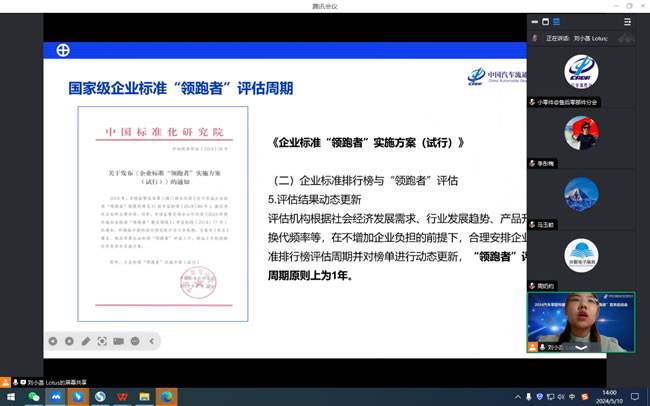Screen dimensions: 650x406
Task: Open WeChat from the taskbar
Action: coord(34,397)
